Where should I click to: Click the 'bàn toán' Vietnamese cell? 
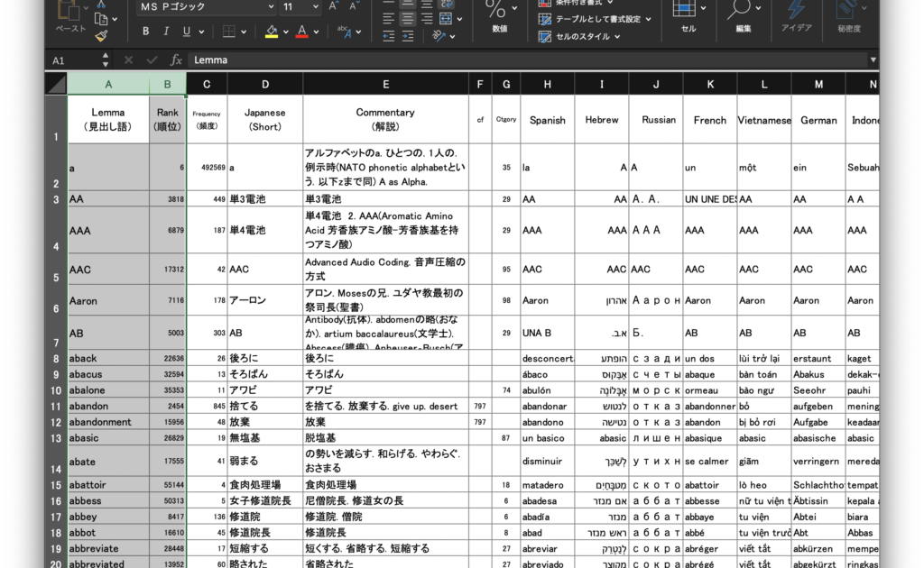coord(764,374)
